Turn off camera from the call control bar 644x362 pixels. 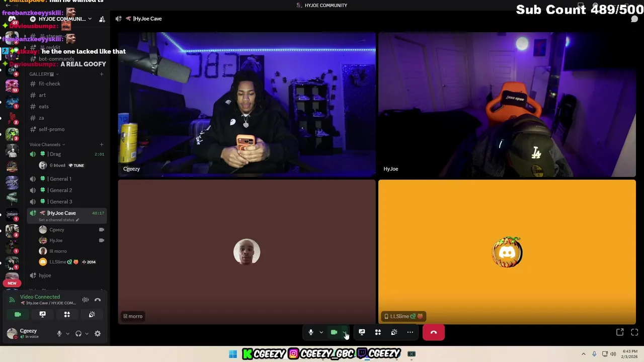click(x=334, y=332)
